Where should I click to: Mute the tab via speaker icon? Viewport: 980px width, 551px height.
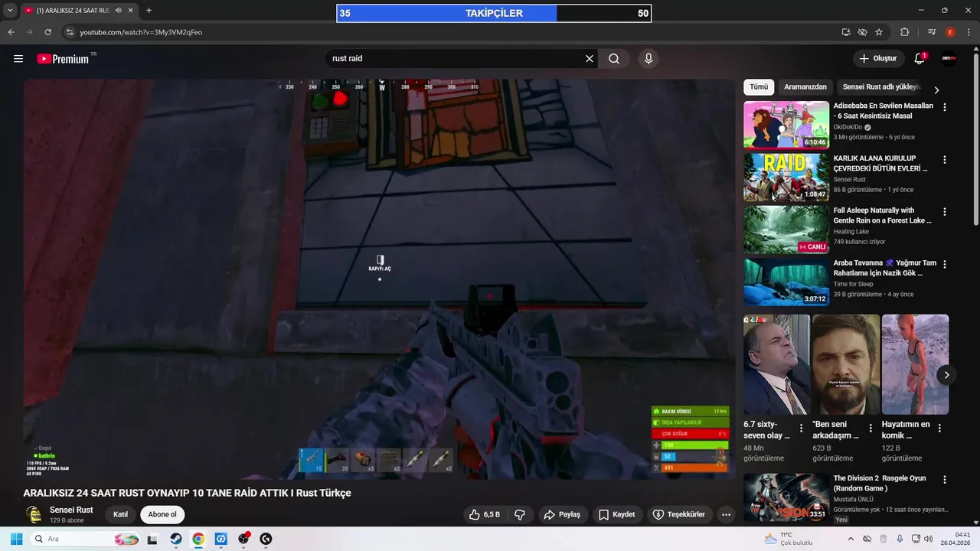[x=119, y=11]
